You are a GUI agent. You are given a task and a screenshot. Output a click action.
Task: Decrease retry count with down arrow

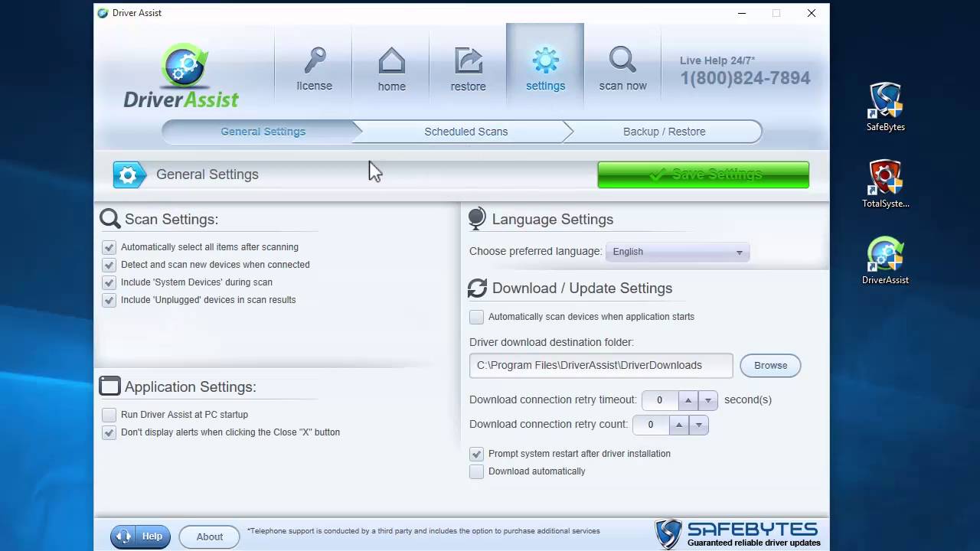click(699, 425)
